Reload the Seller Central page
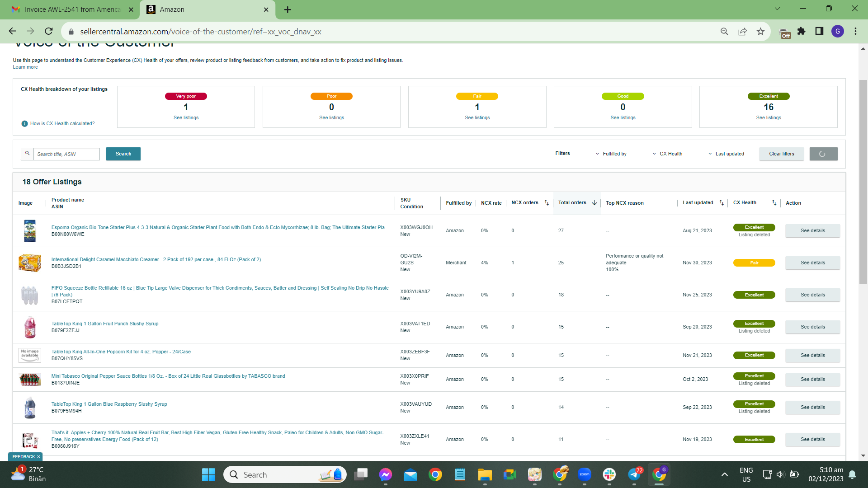 click(49, 31)
